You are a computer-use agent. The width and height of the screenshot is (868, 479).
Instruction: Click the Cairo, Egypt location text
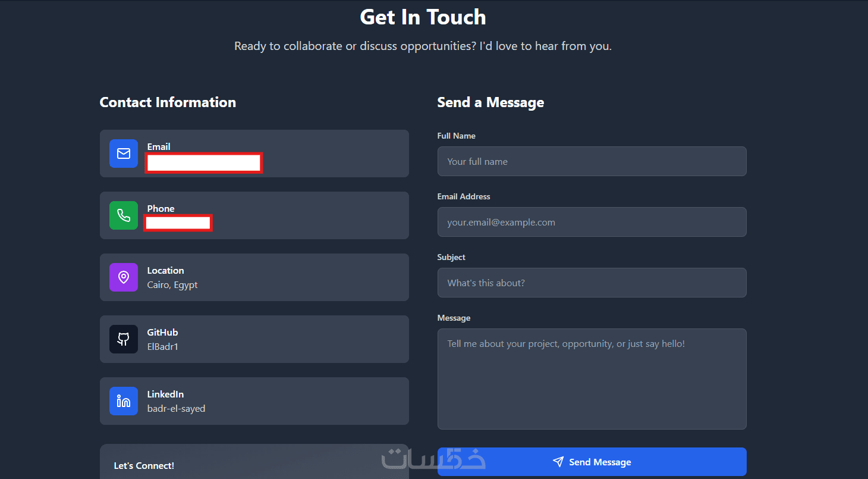click(x=172, y=285)
